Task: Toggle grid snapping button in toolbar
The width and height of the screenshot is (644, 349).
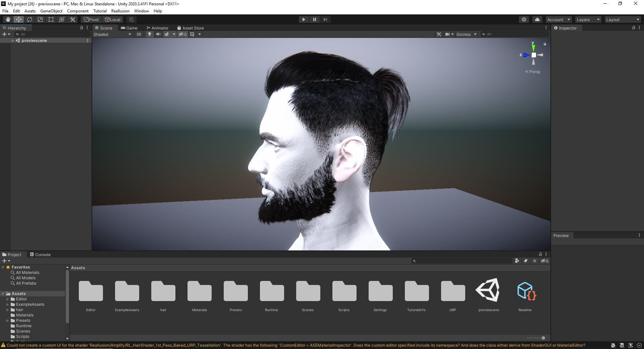Action: coord(131,19)
